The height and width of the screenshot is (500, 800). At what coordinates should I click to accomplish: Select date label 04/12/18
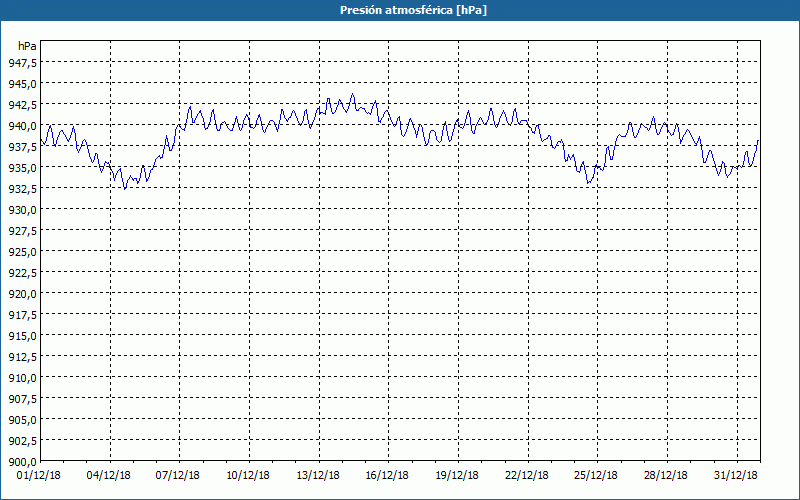[108, 475]
